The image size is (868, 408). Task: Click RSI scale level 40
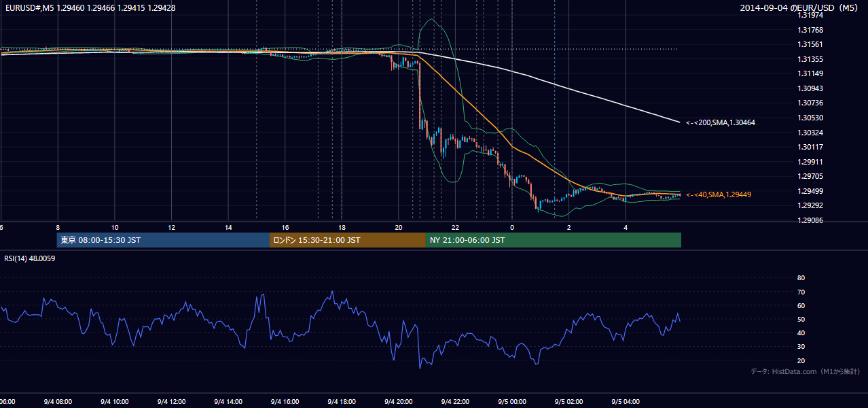(x=801, y=333)
